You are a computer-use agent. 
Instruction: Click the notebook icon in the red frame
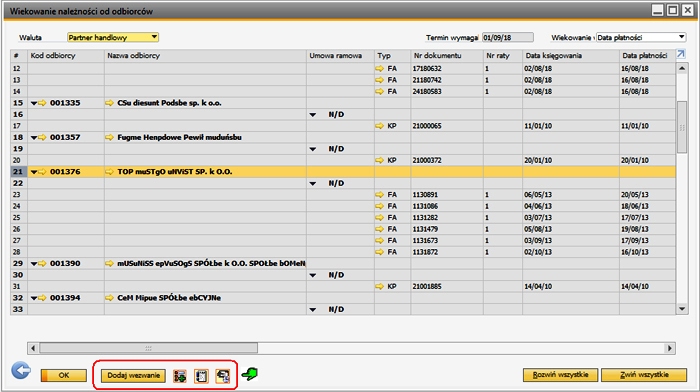201,376
